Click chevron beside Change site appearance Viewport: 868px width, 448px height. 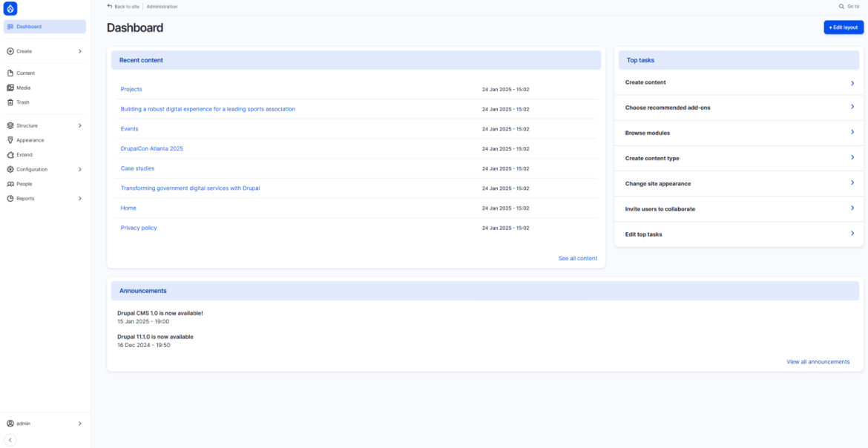pyautogui.click(x=852, y=182)
